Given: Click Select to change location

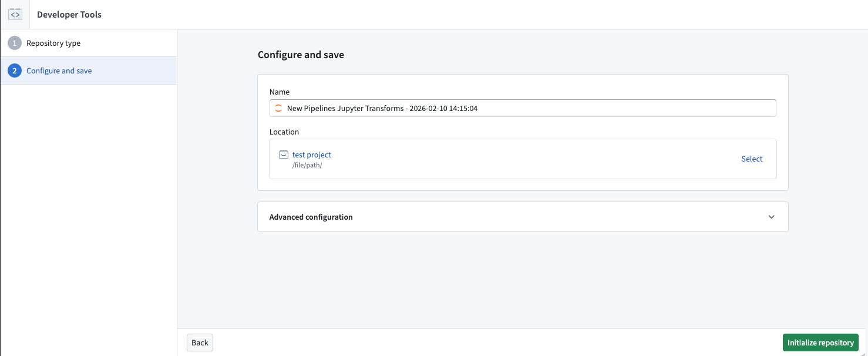Looking at the screenshot, I should point(752,159).
